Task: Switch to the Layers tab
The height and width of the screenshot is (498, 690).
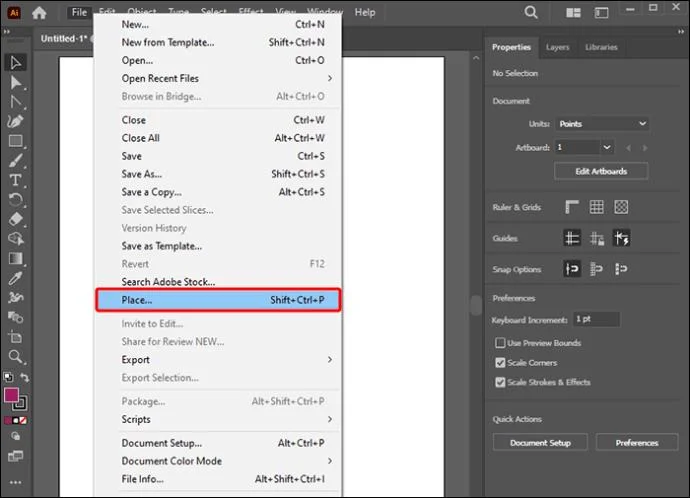Action: point(557,47)
